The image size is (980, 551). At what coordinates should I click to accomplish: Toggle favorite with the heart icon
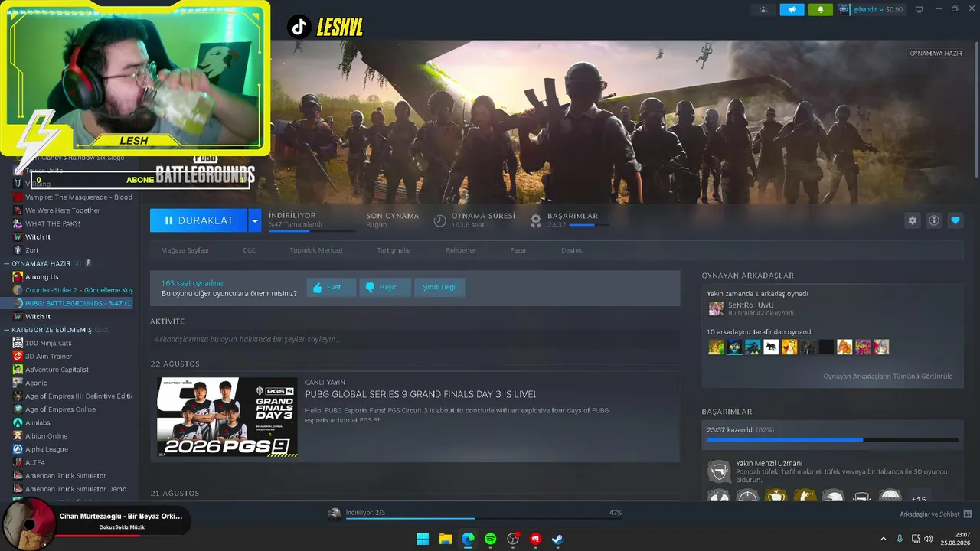click(x=955, y=220)
